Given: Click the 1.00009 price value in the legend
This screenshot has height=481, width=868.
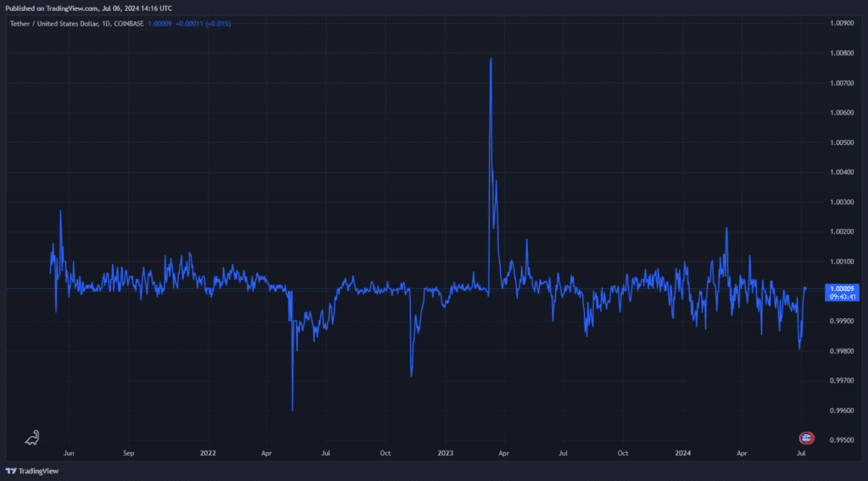Looking at the screenshot, I should coord(160,23).
